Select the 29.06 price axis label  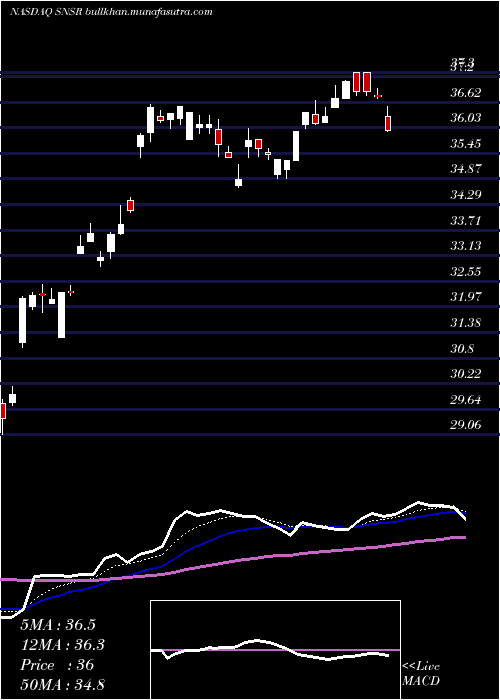(466, 425)
